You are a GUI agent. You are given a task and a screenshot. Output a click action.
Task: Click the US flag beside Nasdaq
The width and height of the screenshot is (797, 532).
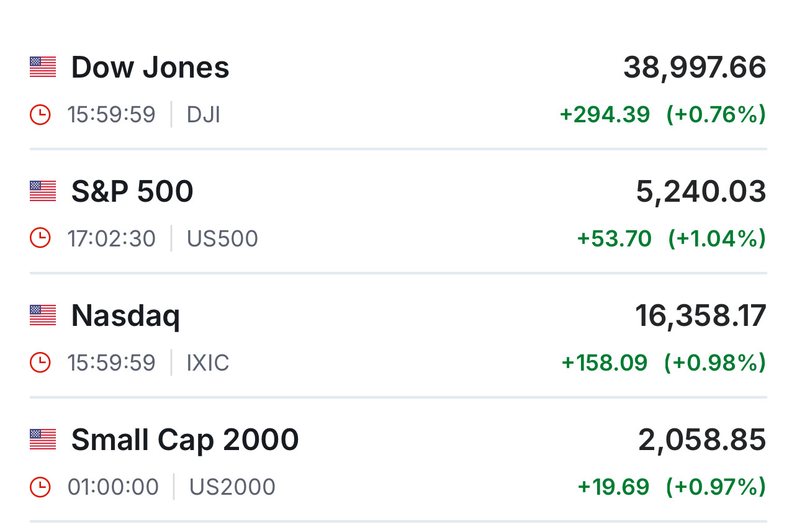click(x=43, y=315)
